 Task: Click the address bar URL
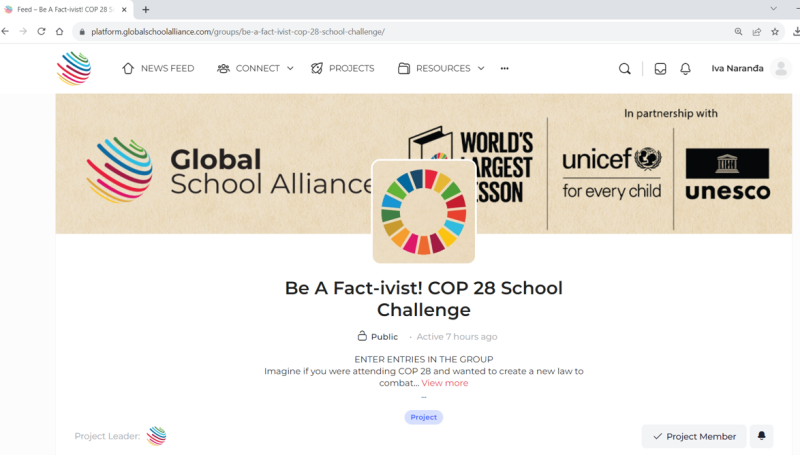point(238,32)
